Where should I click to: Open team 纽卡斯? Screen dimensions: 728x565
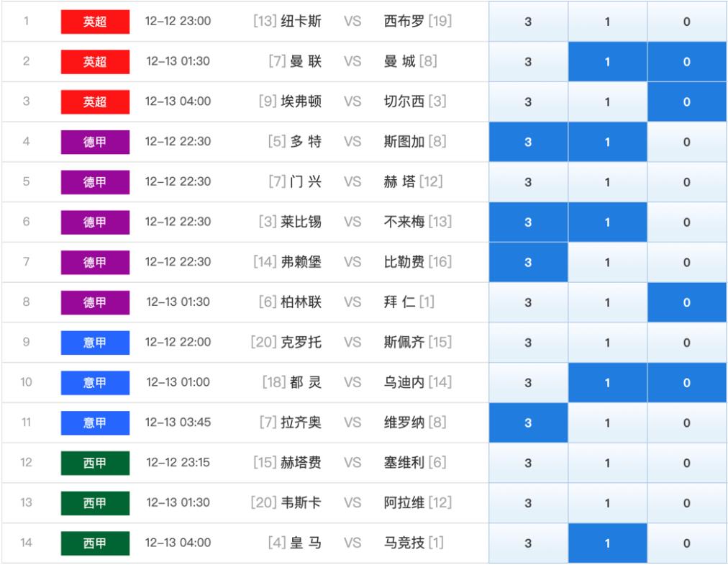pos(301,21)
